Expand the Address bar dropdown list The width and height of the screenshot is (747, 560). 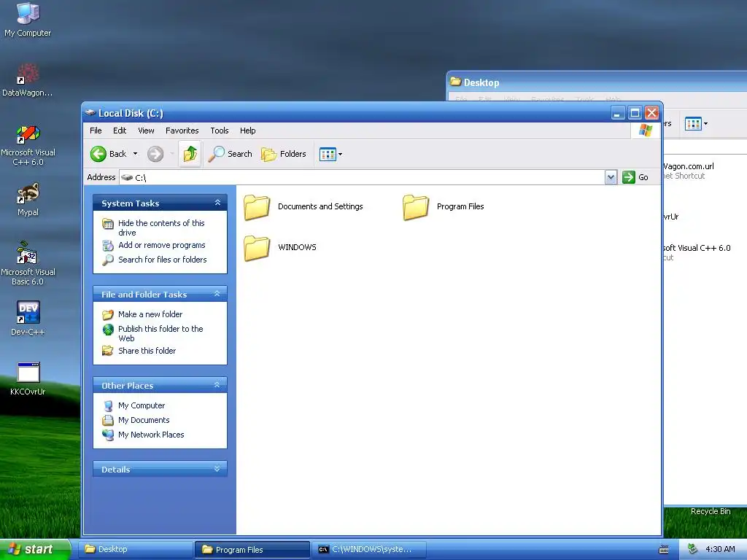coord(611,177)
